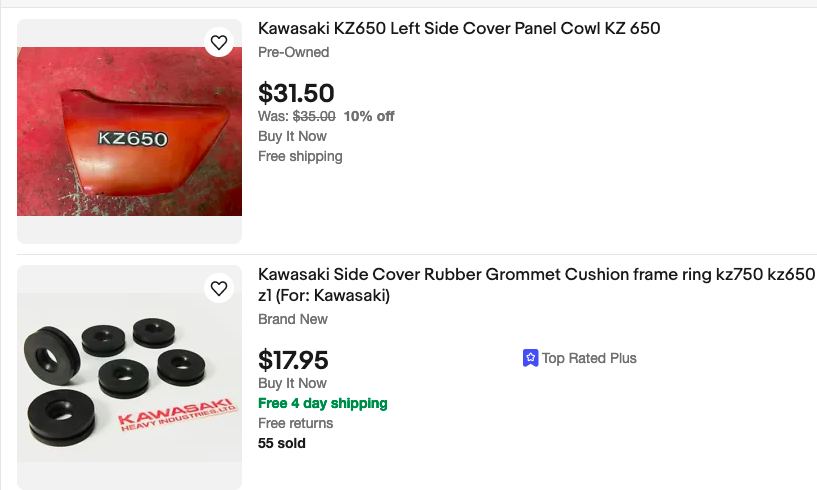Open the black rubber grommets photo
This screenshot has width=817, height=490.
(x=129, y=378)
